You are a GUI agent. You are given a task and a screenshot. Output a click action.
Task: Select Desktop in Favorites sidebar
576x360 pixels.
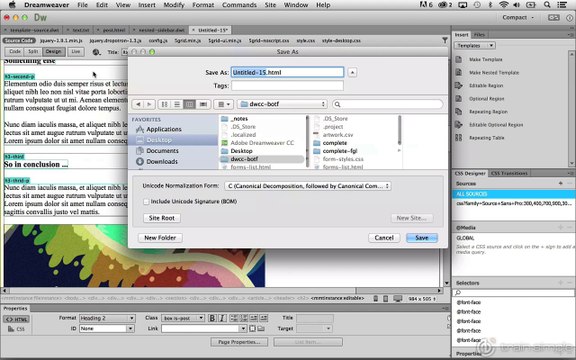(173, 140)
